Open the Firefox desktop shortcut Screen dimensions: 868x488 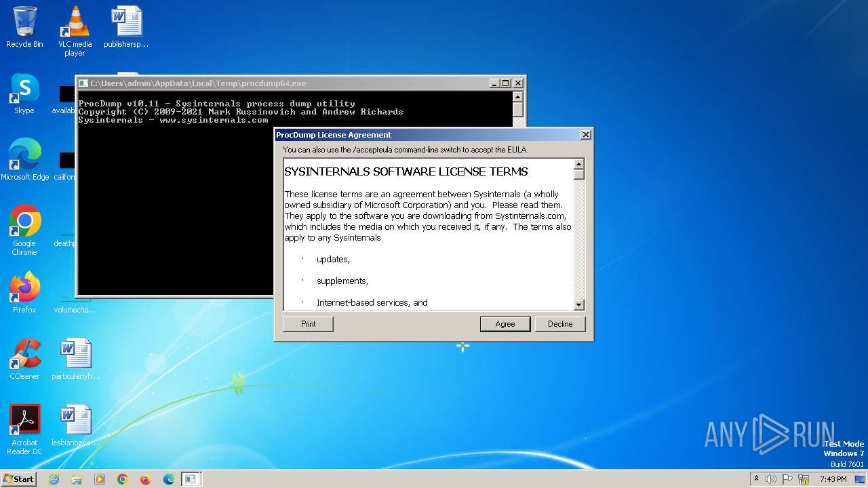(24, 293)
